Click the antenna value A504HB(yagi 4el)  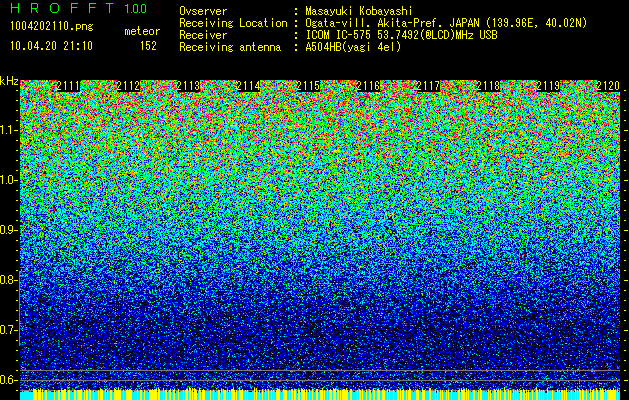click(x=353, y=47)
